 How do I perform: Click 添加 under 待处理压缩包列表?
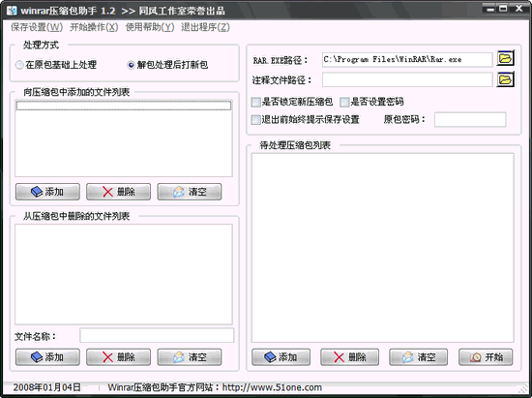tap(281, 357)
